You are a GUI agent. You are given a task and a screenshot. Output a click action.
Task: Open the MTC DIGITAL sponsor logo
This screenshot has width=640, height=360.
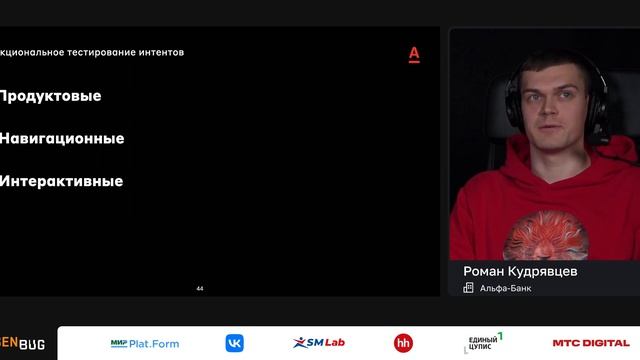(591, 343)
